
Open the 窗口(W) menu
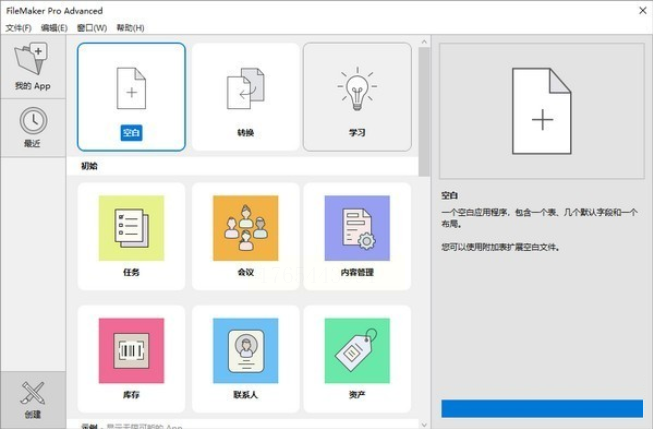[92, 28]
